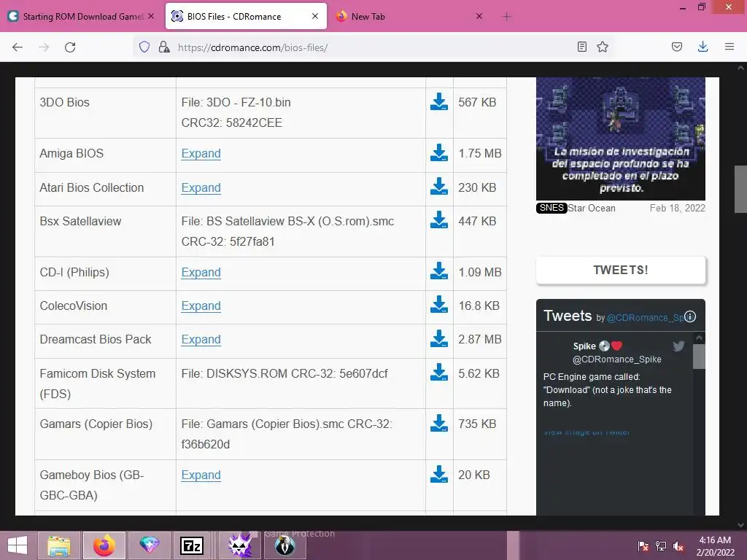Screen dimensions: 747x560
Task: Download the ColecoVision BIOS
Action: click(438, 305)
